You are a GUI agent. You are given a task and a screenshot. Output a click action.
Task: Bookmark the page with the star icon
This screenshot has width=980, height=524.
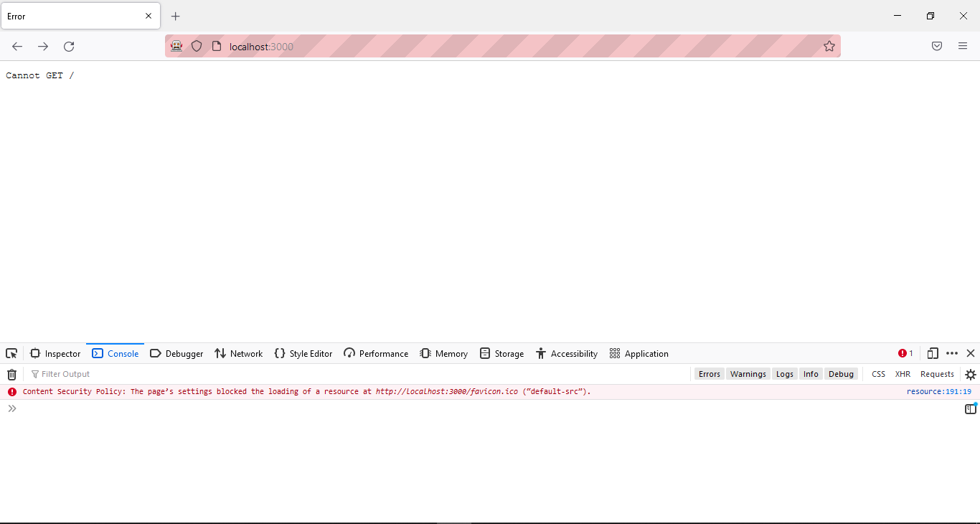tap(829, 45)
